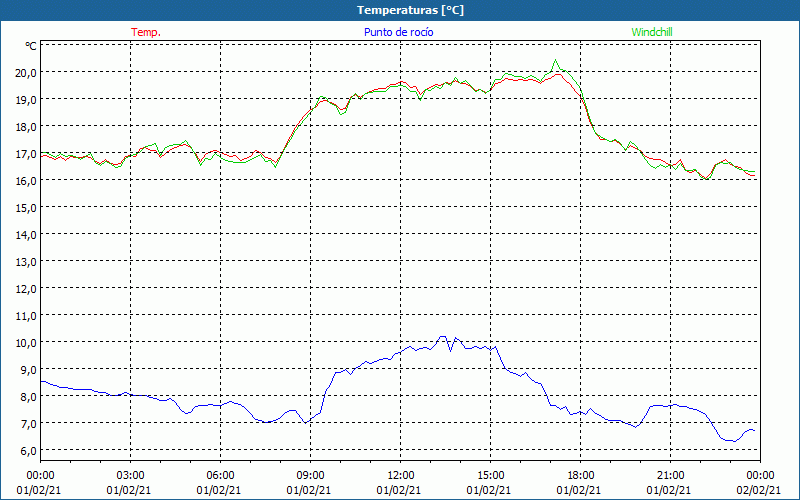Click the 15,0 y-axis value

pos(26,208)
